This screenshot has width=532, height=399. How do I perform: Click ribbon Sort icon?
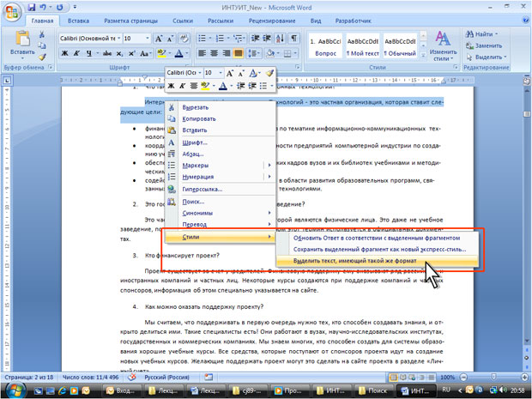click(x=281, y=39)
